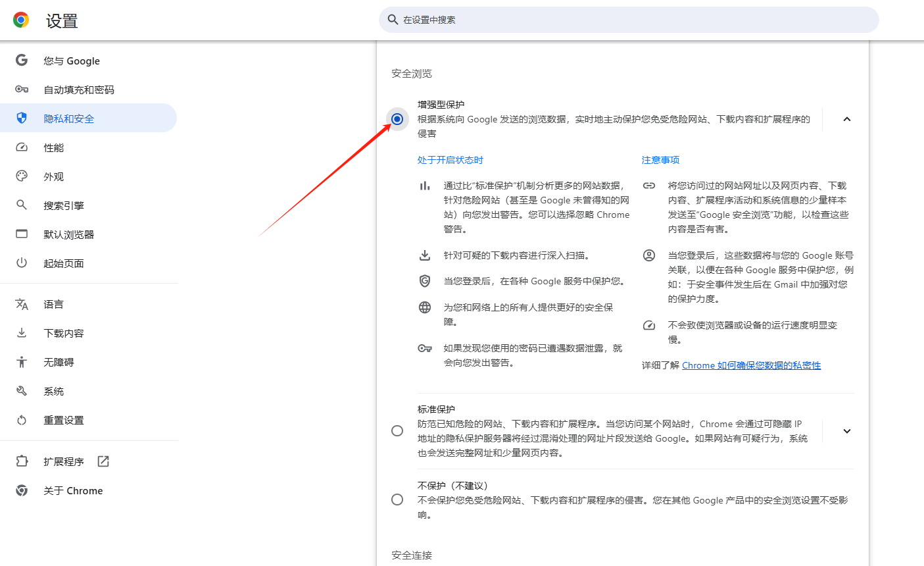Click the reset icon for 重置设置
Screen dimensions: 924x566
22,420
